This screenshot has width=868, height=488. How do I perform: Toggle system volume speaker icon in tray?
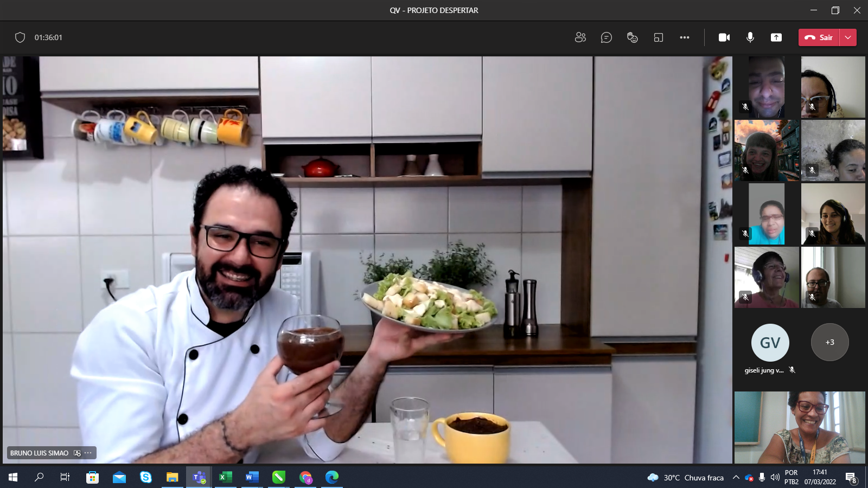(775, 478)
